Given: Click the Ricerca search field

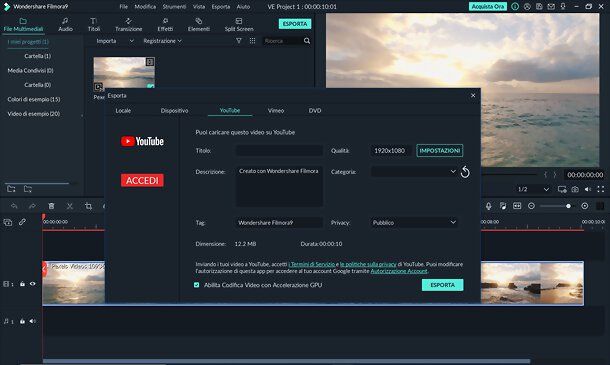Looking at the screenshot, I should click(x=282, y=41).
